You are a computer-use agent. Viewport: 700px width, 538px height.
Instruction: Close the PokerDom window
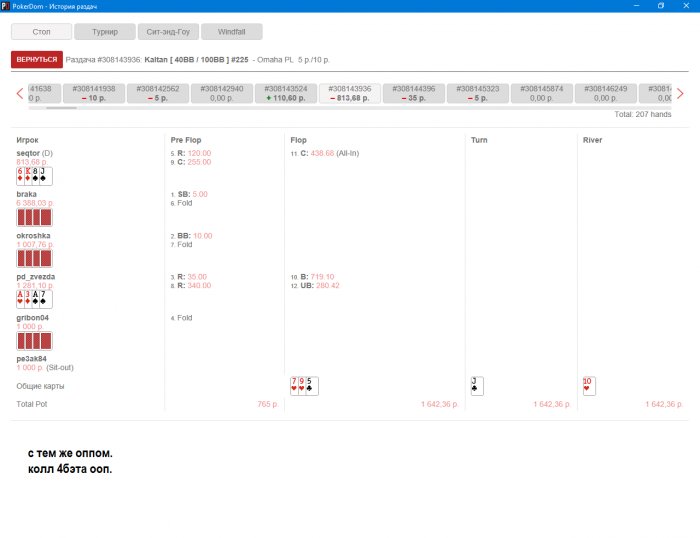tap(686, 6)
